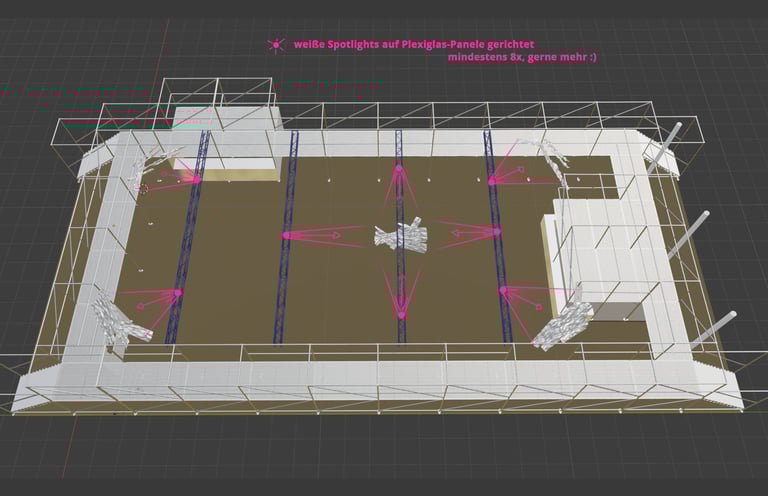Select the second blue truss from the left

287,237
